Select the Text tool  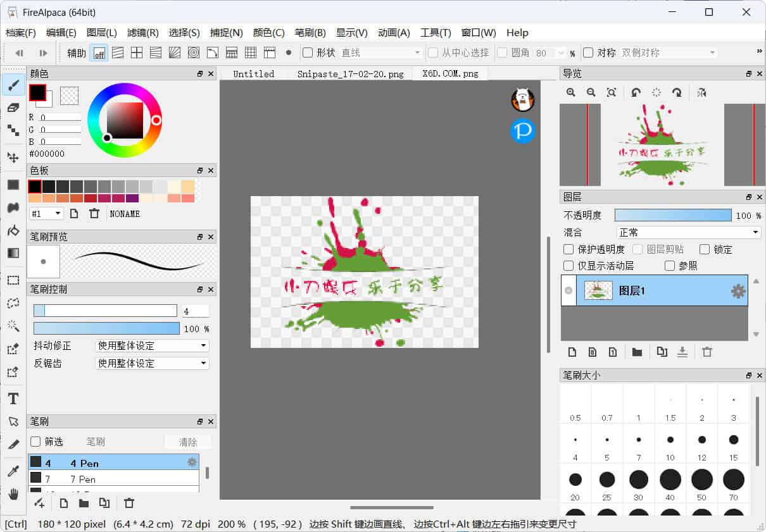coord(13,399)
